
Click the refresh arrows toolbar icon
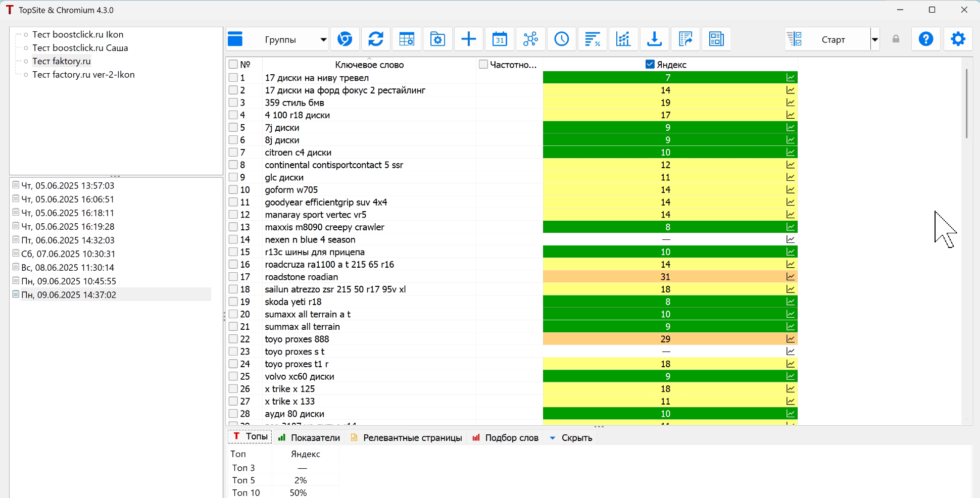[376, 39]
